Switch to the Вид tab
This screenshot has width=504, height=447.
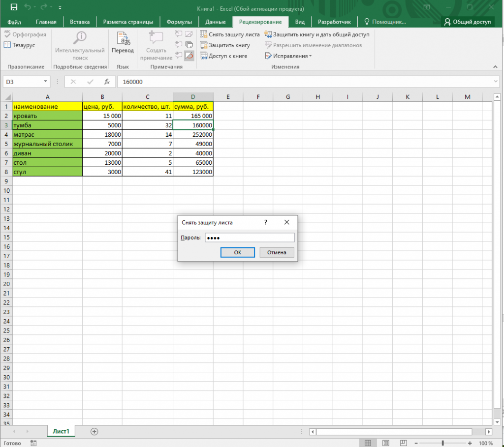click(300, 22)
